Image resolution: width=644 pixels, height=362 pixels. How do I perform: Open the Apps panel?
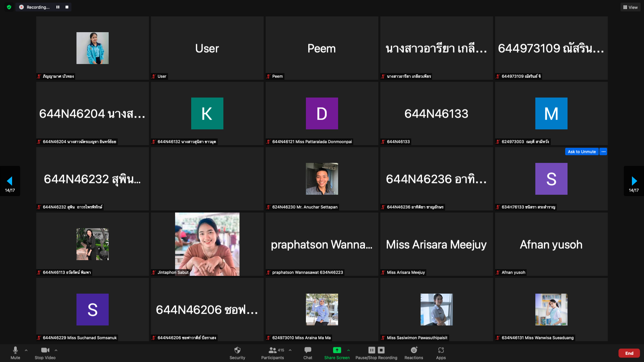441,350
